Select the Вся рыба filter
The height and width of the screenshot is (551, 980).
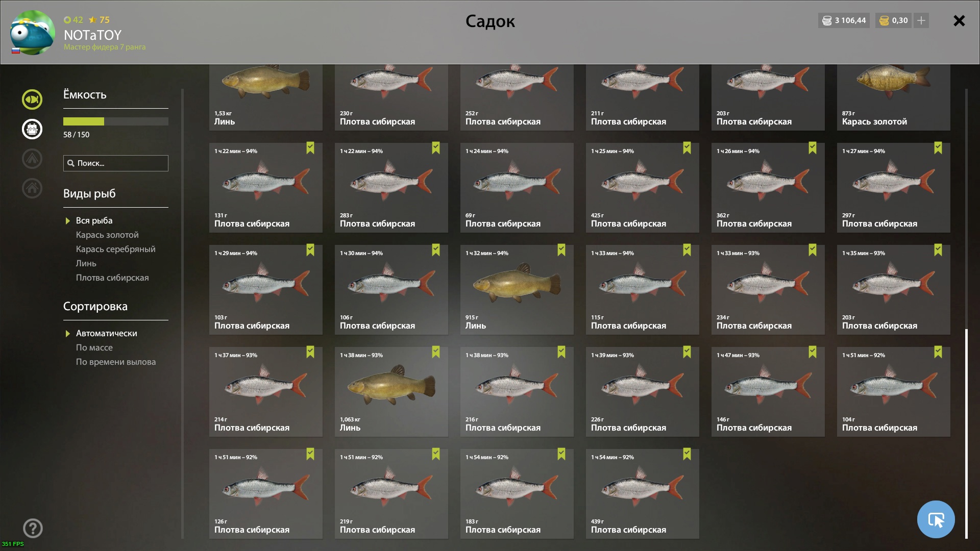(x=94, y=220)
